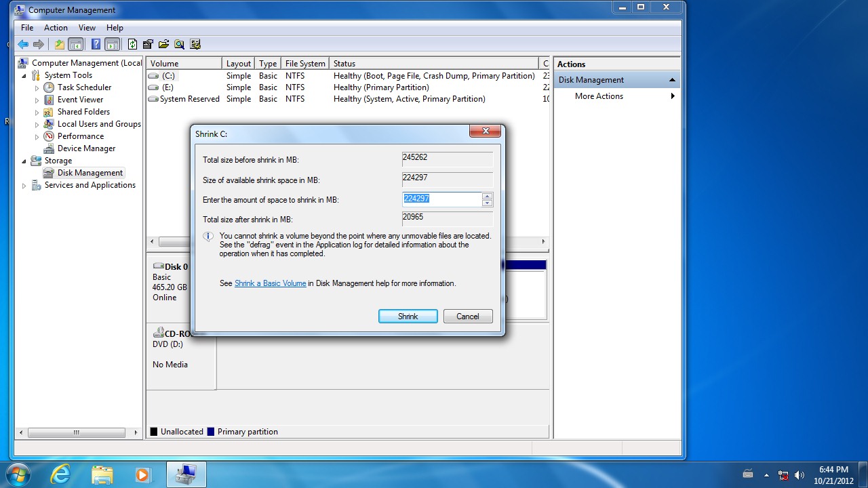Expand the Shared Folders node arrow
Viewport: 868px width, 488px height.
click(37, 112)
